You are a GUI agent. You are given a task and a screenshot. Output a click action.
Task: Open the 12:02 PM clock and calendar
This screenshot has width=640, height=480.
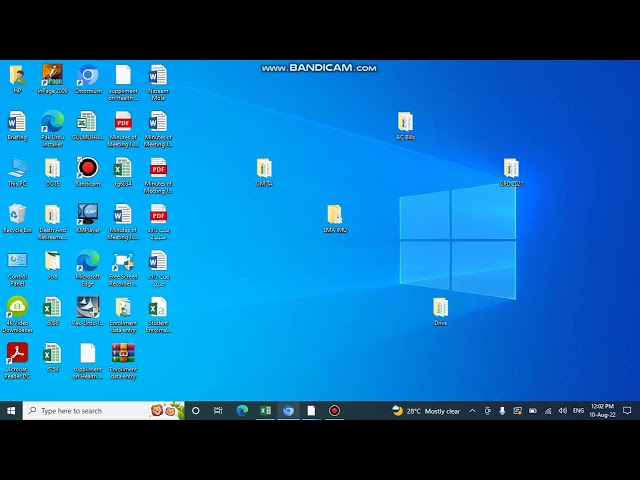tap(602, 411)
